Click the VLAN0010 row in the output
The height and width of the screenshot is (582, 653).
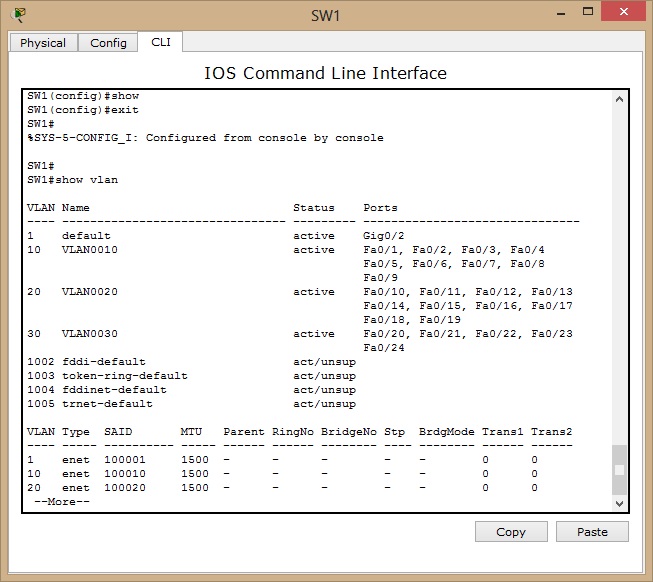[90, 250]
